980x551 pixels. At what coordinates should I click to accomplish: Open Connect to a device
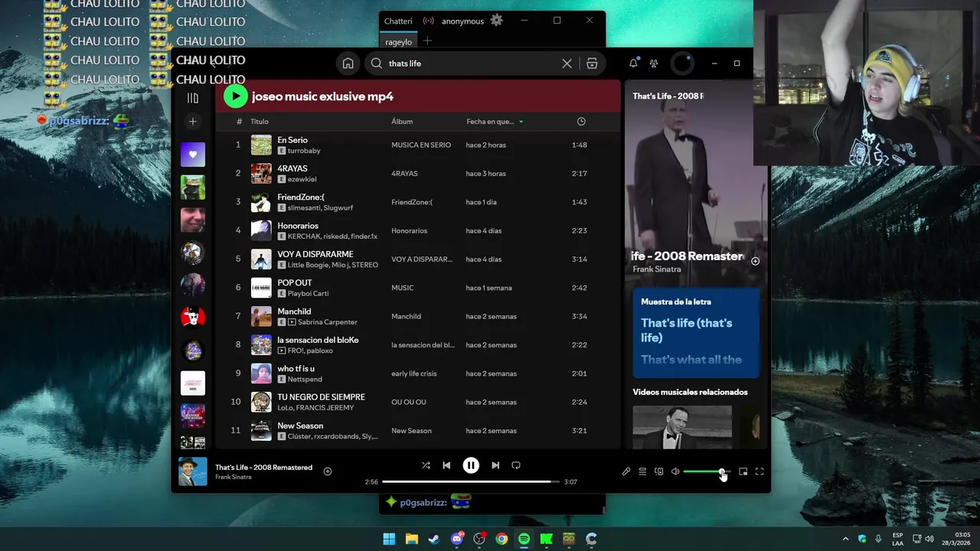659,471
